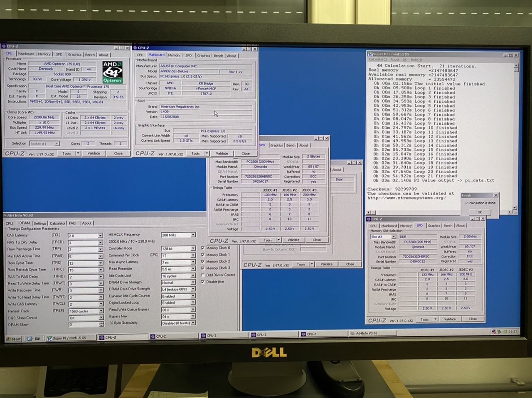
Task: Open About menu in Super PI
Action: pyautogui.click(x=399, y=59)
